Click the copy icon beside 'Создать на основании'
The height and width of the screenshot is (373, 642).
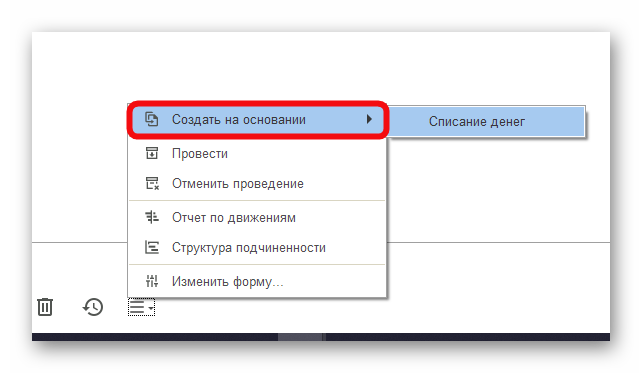point(151,119)
